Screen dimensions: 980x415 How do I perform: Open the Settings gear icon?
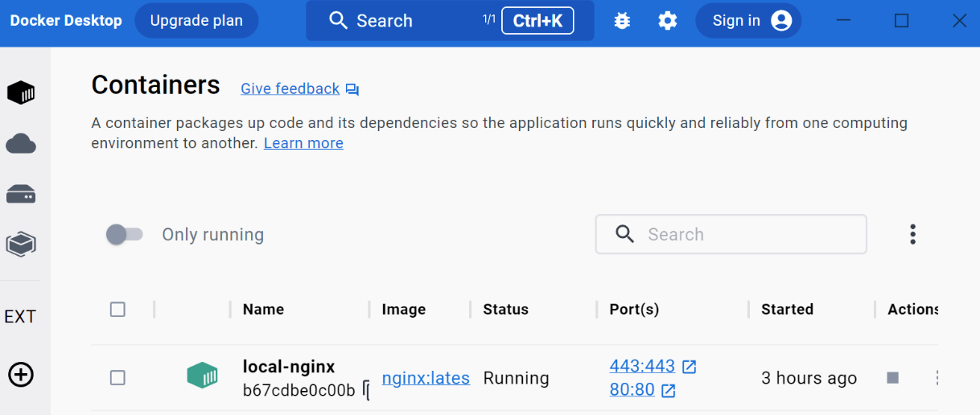(668, 21)
